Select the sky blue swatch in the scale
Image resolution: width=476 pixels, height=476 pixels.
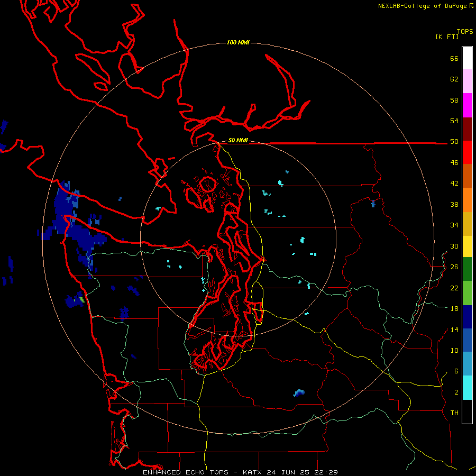pos(467,364)
